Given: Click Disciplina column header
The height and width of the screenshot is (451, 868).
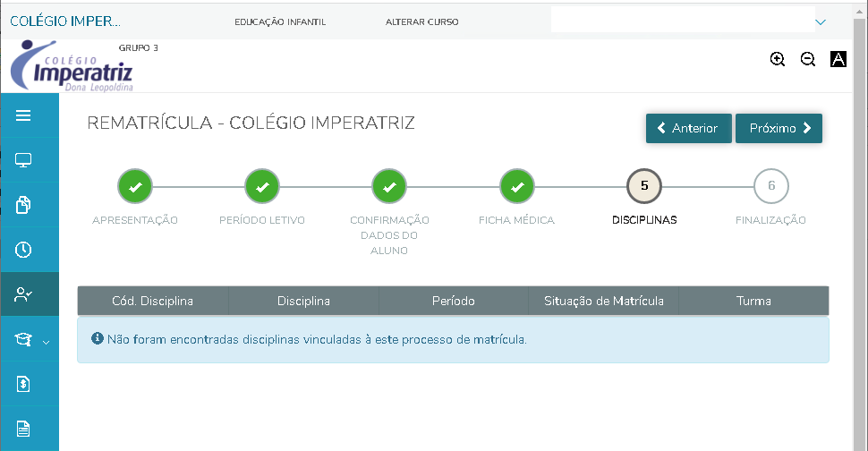Looking at the screenshot, I should pyautogui.click(x=303, y=301).
